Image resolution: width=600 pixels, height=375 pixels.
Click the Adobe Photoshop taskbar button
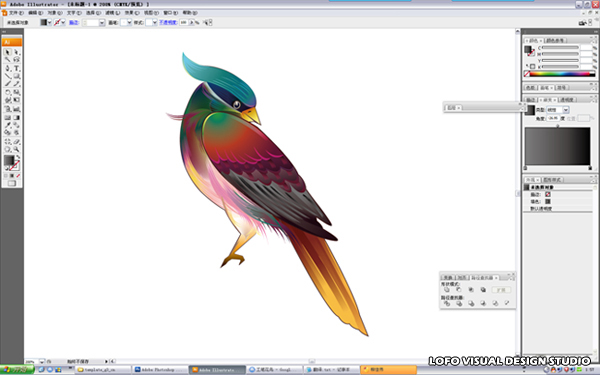[x=160, y=370]
